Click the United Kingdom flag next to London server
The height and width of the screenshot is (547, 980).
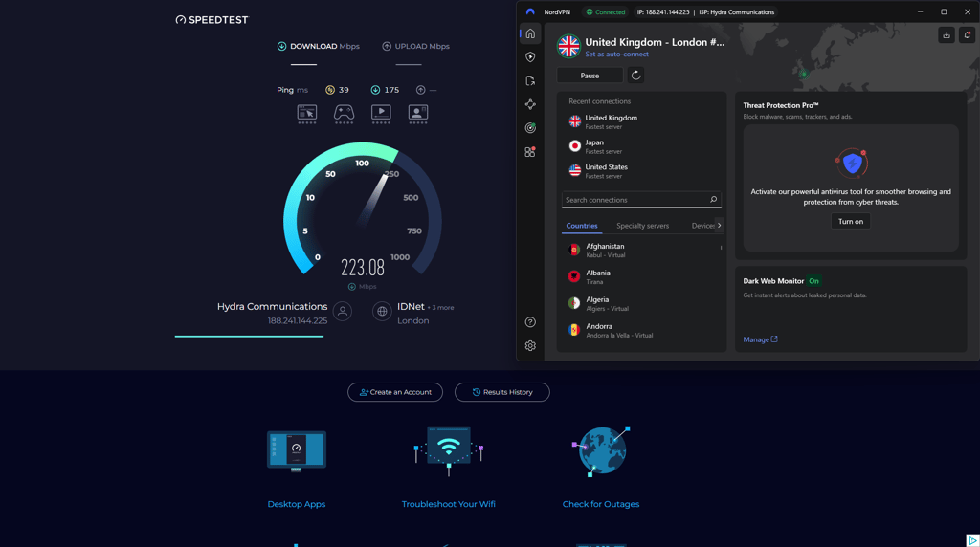tap(568, 46)
